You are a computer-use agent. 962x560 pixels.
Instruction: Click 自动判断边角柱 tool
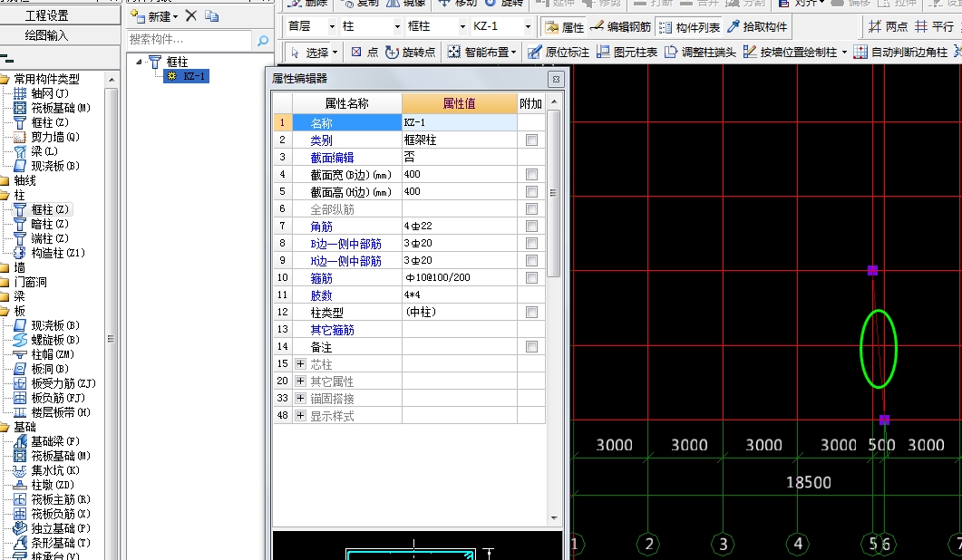(900, 53)
